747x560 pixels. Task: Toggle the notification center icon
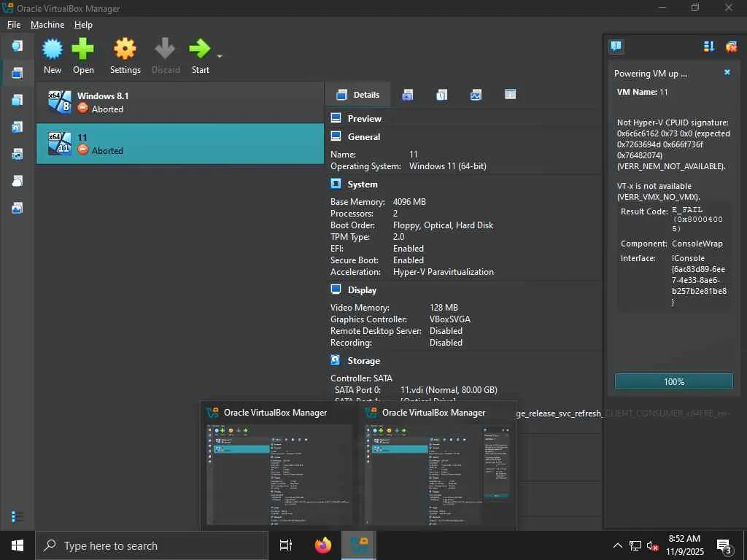pos(616,46)
